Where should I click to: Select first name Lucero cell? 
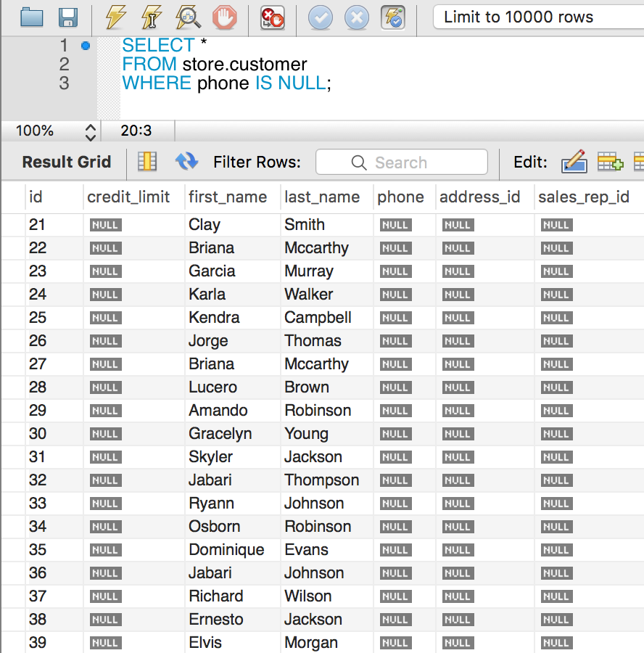coord(233,387)
